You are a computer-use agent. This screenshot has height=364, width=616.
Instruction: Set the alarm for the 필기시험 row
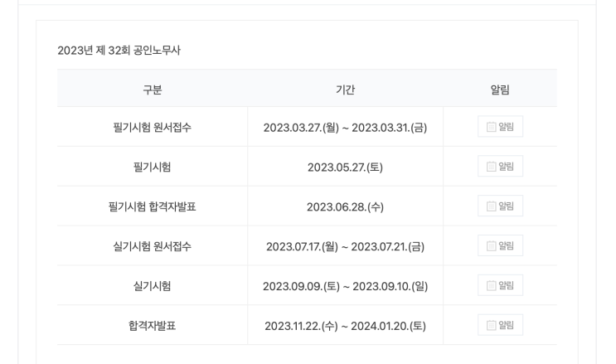(500, 167)
